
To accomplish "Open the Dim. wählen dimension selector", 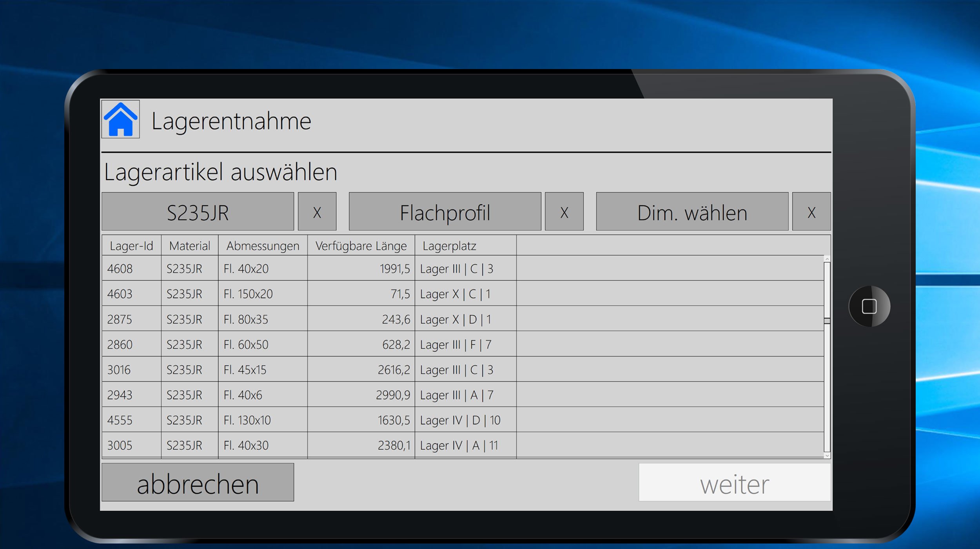I will 692,212.
